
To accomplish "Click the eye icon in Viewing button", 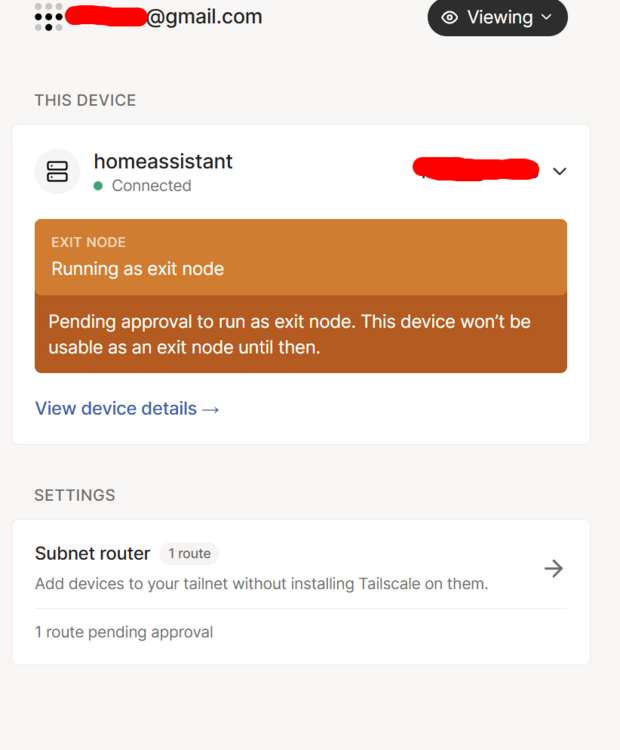I will click(x=450, y=17).
